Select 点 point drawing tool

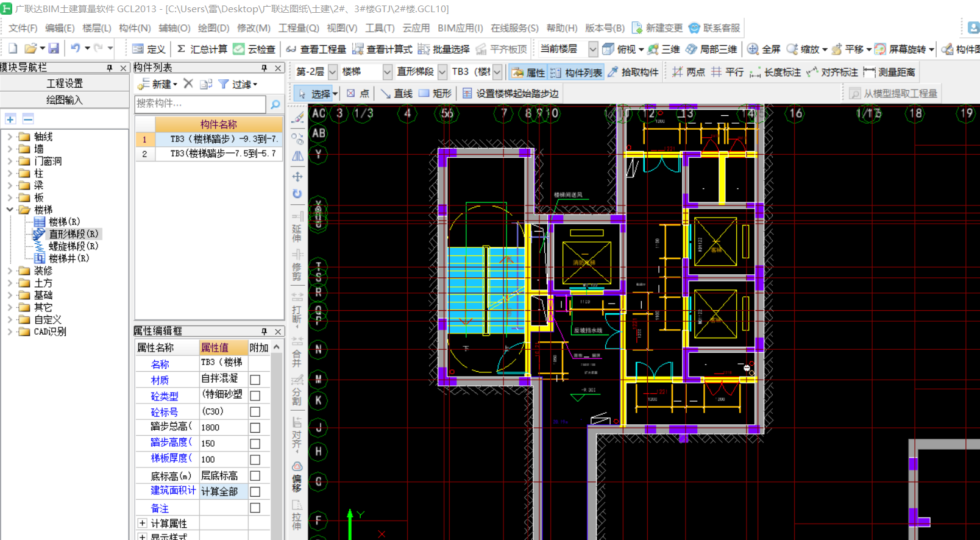click(358, 93)
